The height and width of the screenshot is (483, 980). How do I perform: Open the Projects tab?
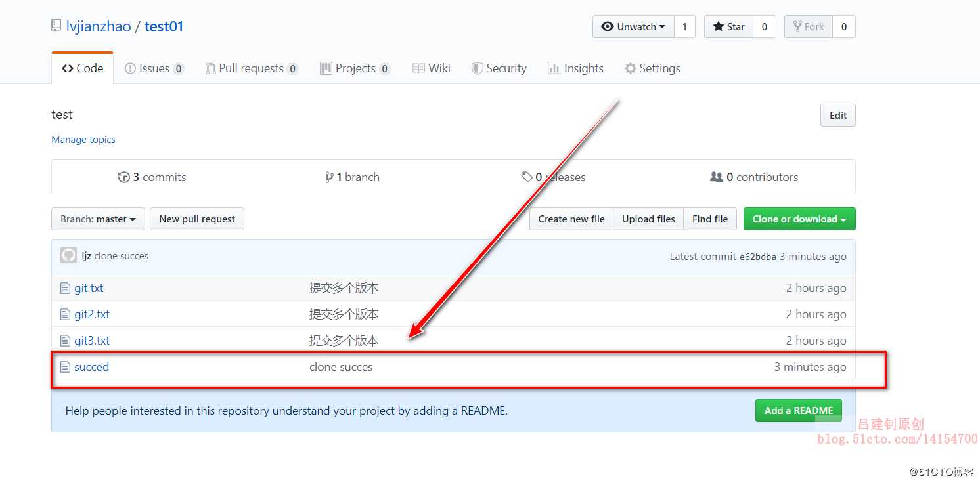(x=355, y=68)
